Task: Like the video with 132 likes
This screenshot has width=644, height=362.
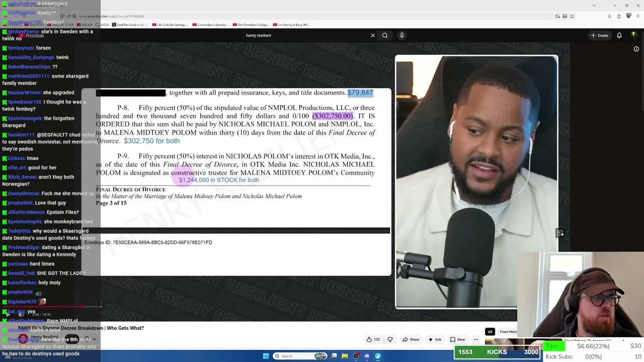Action: pos(373,339)
